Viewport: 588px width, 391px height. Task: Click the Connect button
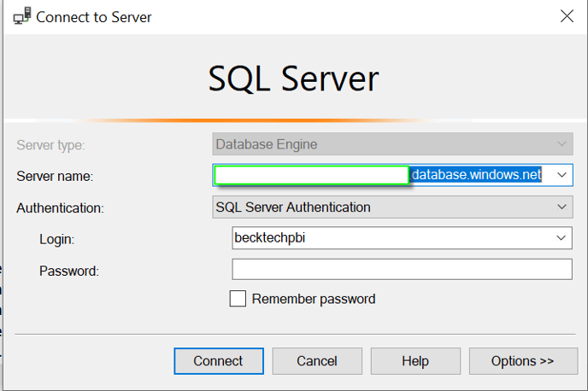(x=219, y=361)
